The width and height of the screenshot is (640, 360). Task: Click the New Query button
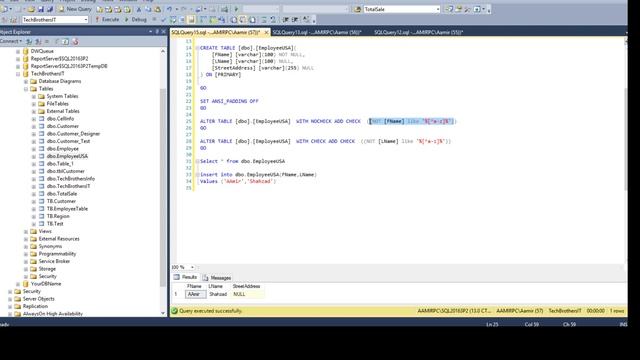[76, 9]
